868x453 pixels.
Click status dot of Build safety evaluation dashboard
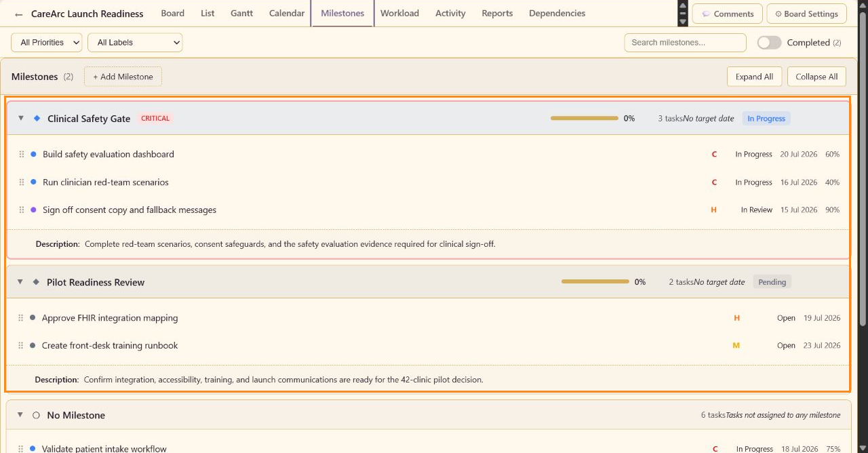tap(33, 154)
